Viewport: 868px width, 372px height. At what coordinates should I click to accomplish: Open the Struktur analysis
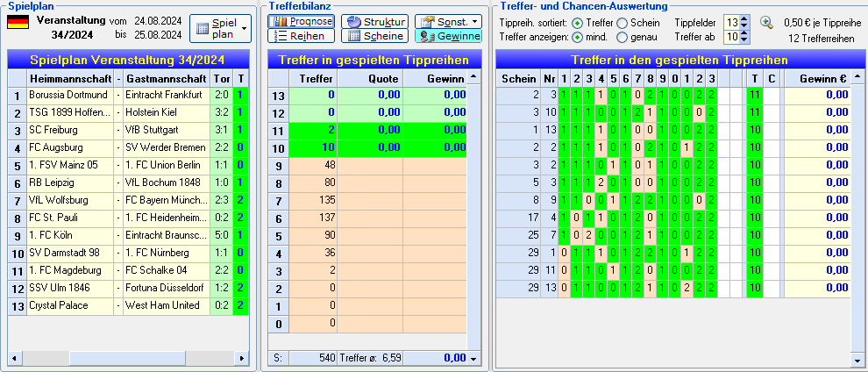coord(374,22)
